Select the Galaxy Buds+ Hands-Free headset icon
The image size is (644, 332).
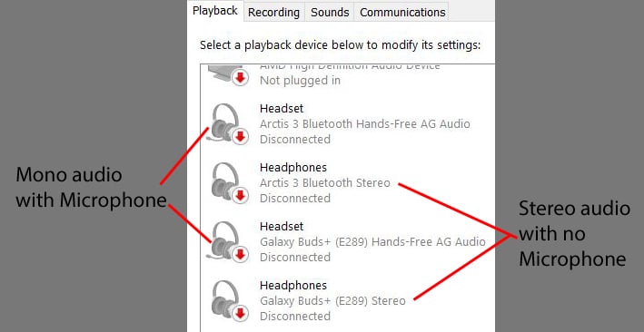225,241
